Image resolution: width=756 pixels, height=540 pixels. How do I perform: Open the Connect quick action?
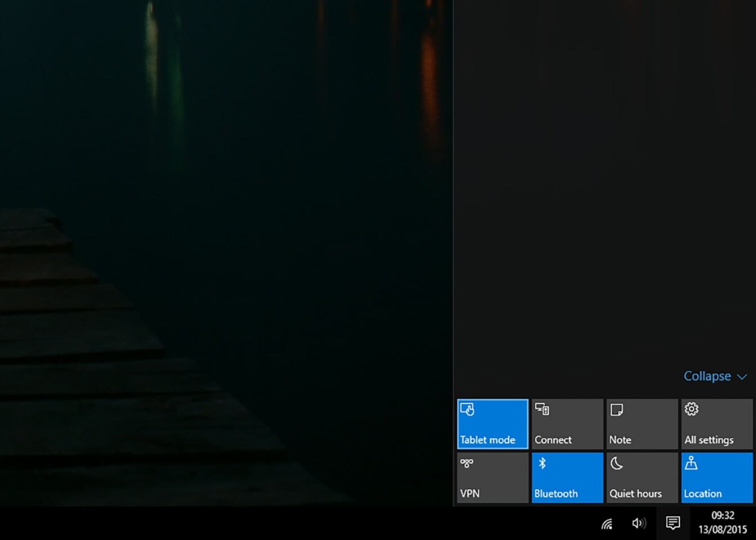[567, 424]
